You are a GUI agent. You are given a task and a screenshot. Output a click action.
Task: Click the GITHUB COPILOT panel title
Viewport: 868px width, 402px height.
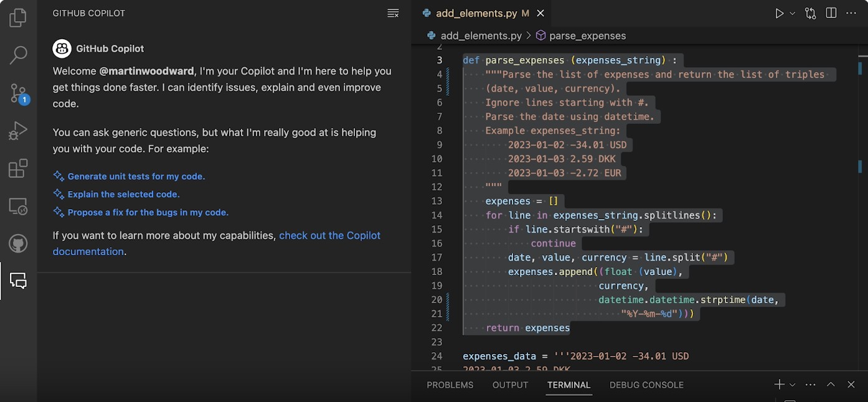point(89,13)
